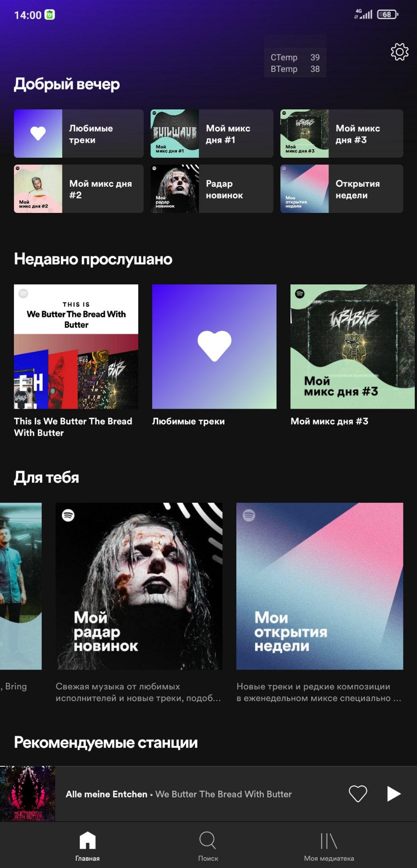Open the Радар новинок shortcut tile

click(x=212, y=189)
